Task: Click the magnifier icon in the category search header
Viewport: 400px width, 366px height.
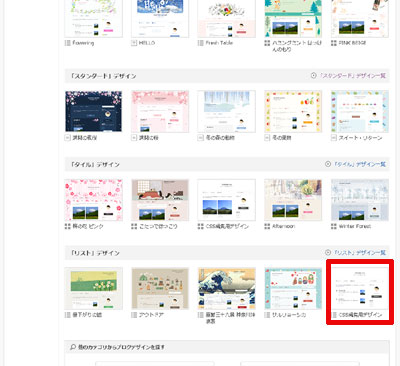Action: (73, 347)
